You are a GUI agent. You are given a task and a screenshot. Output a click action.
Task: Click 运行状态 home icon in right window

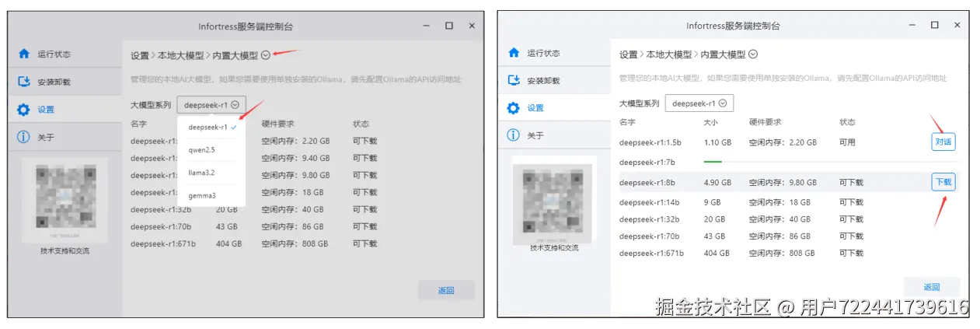[x=513, y=53]
